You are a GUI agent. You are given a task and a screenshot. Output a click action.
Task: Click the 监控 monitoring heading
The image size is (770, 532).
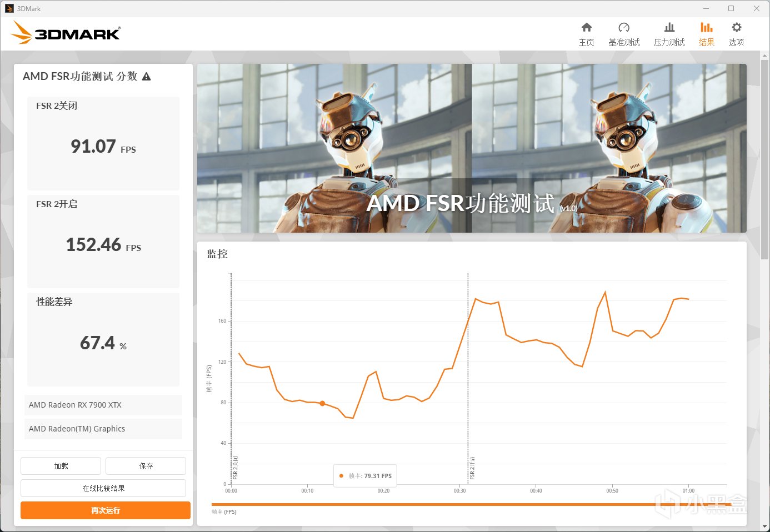(217, 254)
